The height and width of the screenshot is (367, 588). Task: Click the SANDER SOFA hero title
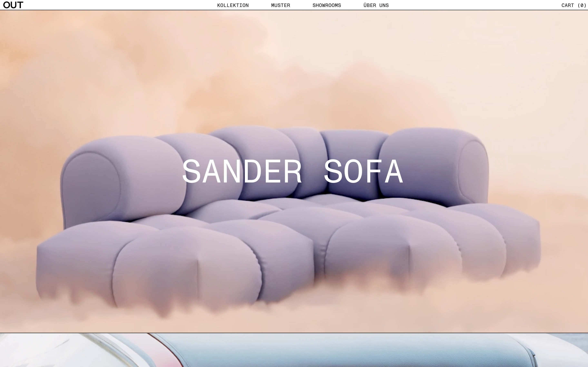293,171
